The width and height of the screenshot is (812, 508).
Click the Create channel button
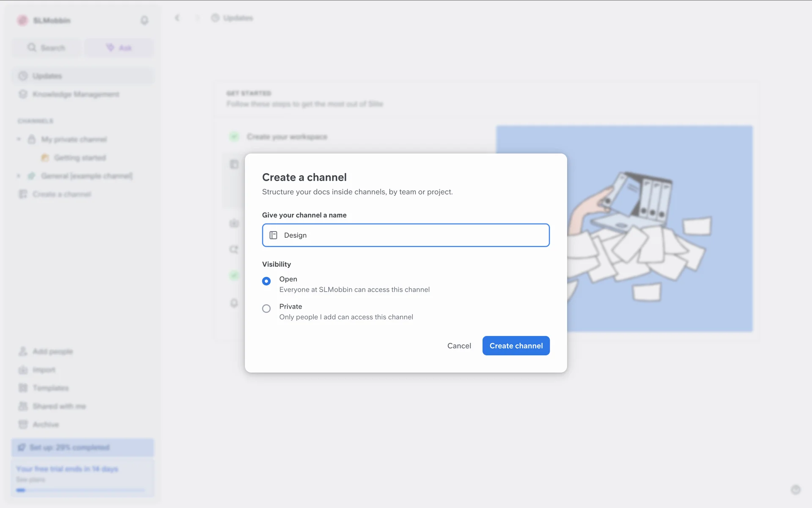(516, 346)
